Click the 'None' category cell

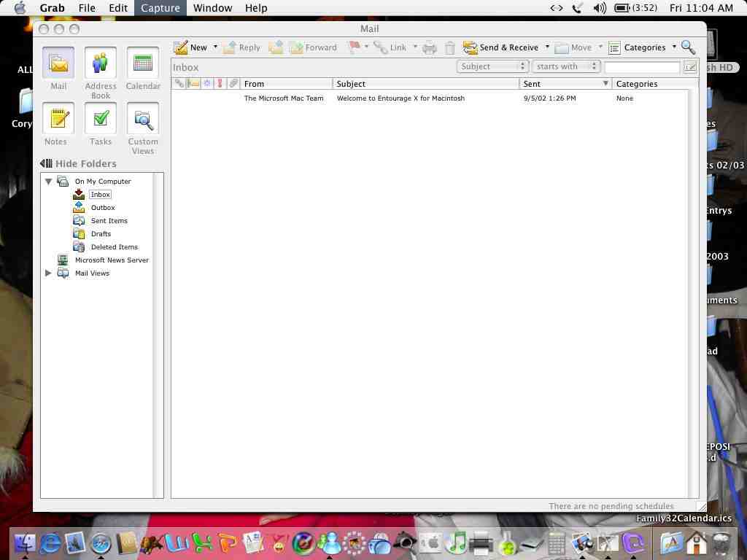624,98
